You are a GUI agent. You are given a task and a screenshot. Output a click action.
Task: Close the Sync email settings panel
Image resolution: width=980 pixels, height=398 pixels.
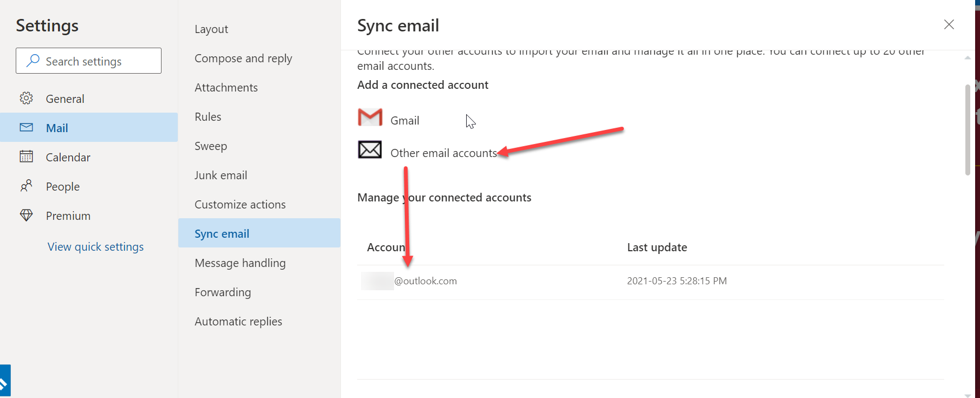(x=949, y=24)
